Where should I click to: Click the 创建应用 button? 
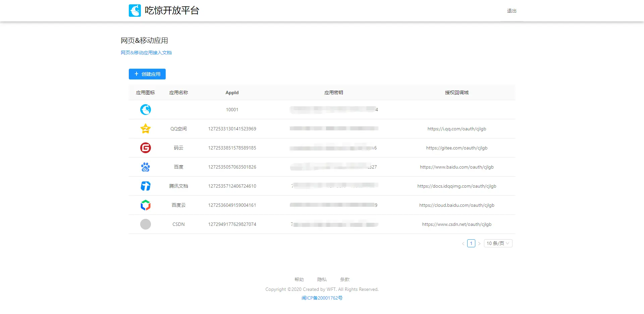(147, 74)
